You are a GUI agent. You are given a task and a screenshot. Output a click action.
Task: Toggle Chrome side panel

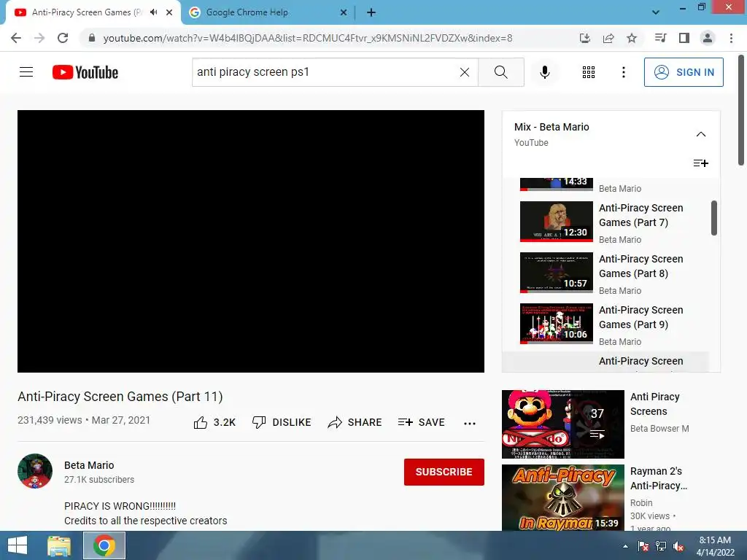[684, 38]
